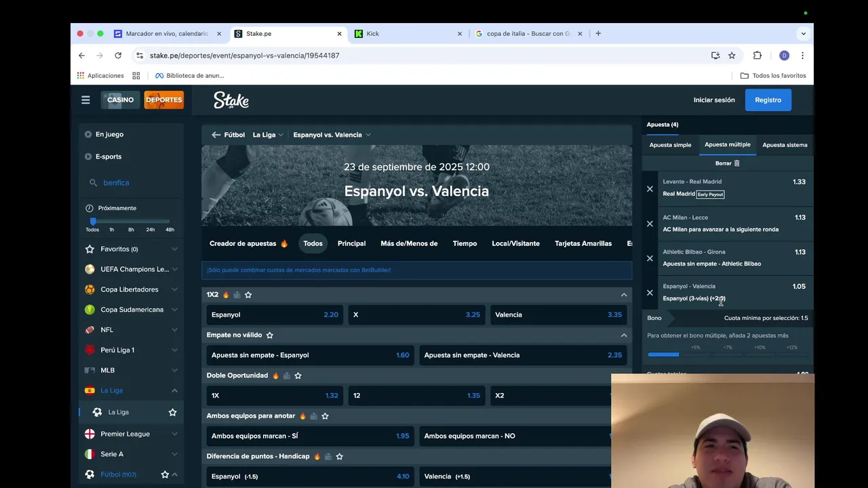This screenshot has width=868, height=488.
Task: Star the Diferencia de puntos Handicap market
Action: [339, 456]
